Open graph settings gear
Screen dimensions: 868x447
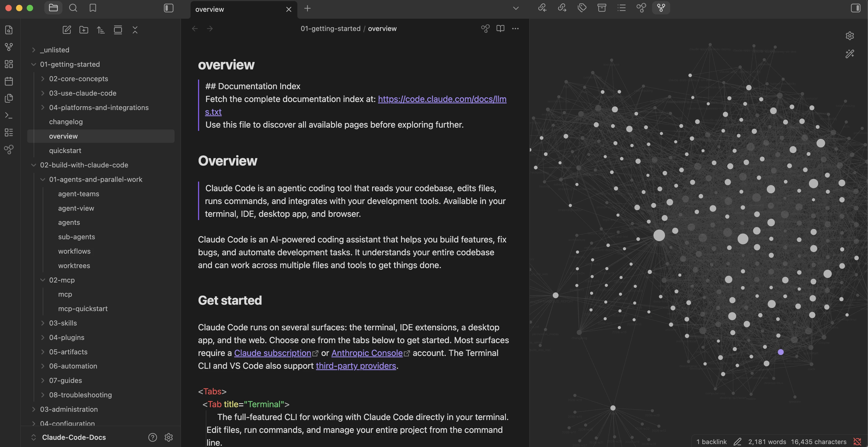[850, 36]
